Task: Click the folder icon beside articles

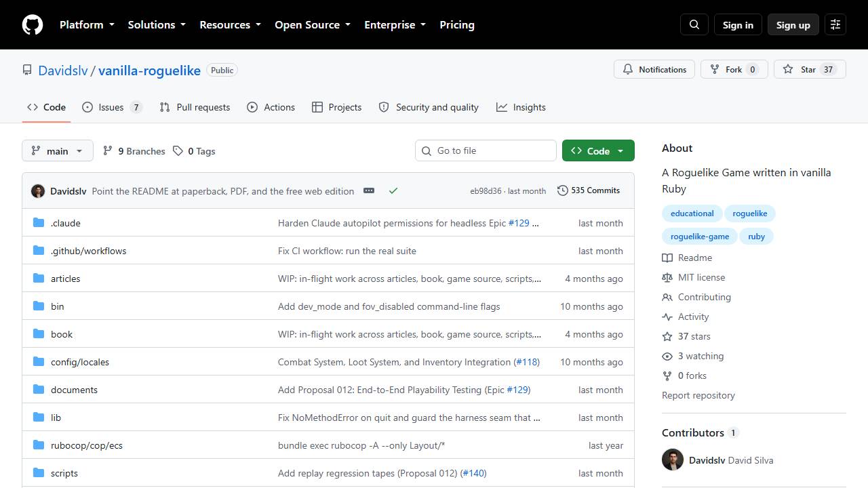Action: point(39,279)
